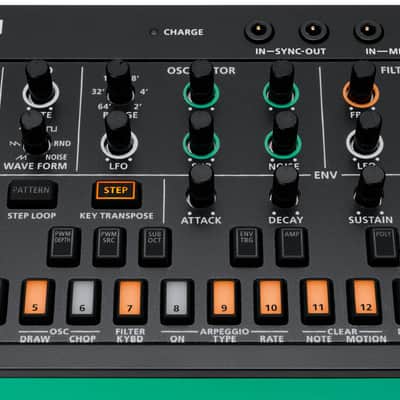Click the green-ringed SUB oscillator knob
Image resolution: width=400 pixels, height=400 pixels.
(201, 135)
